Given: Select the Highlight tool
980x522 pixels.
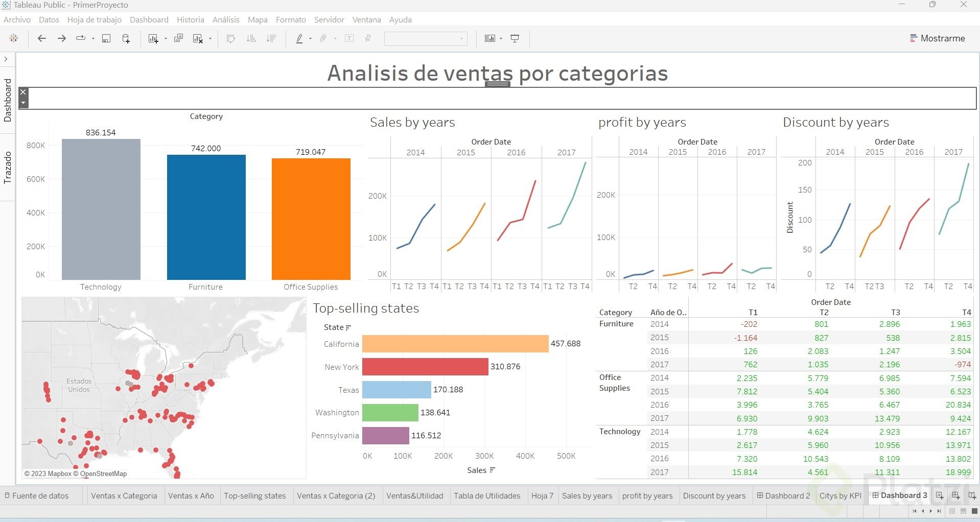Looking at the screenshot, I should pos(300,38).
